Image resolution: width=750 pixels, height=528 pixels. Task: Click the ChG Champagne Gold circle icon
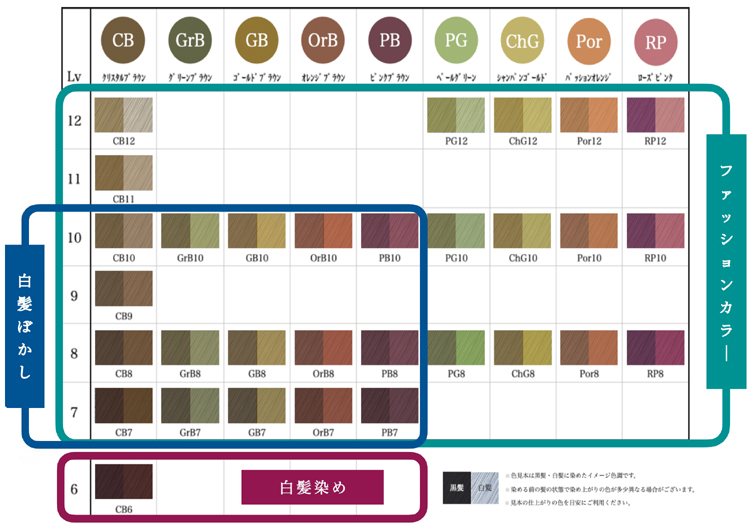pyautogui.click(x=522, y=41)
